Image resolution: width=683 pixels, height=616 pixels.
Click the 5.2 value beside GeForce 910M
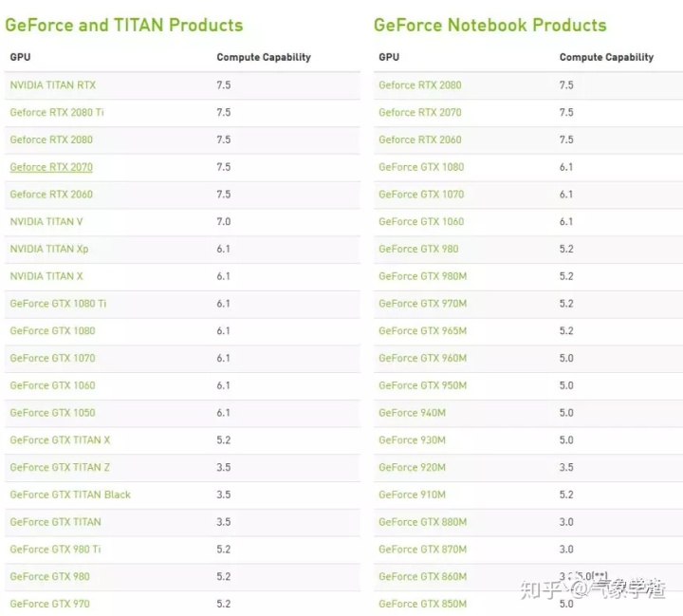[566, 495]
